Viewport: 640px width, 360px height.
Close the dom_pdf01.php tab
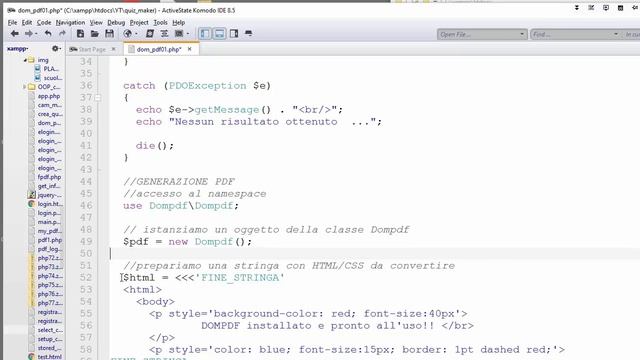189,49
